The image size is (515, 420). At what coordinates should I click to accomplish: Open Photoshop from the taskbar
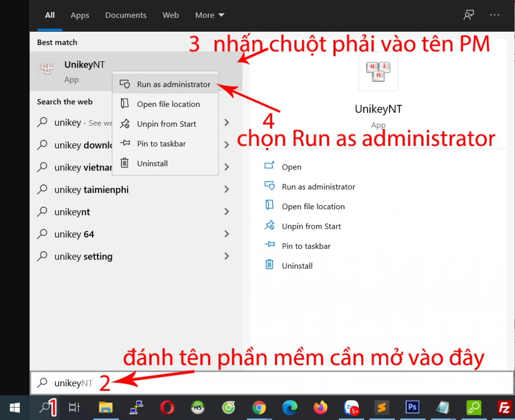(412, 407)
